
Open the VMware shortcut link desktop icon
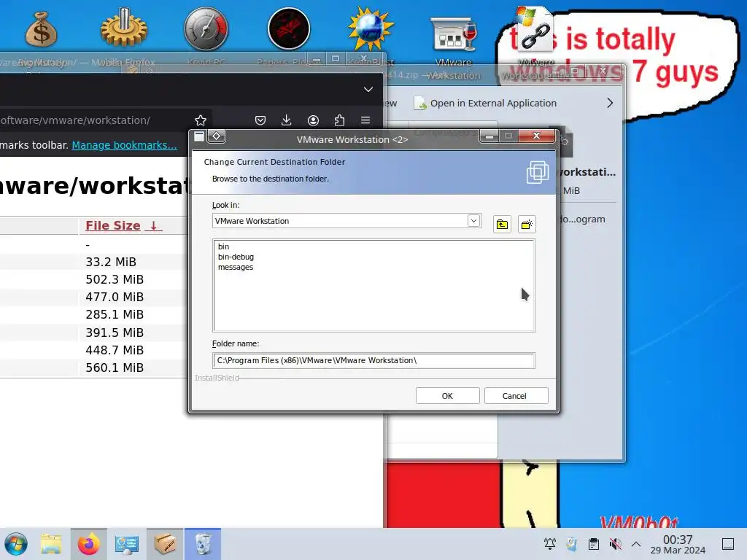pyautogui.click(x=535, y=28)
